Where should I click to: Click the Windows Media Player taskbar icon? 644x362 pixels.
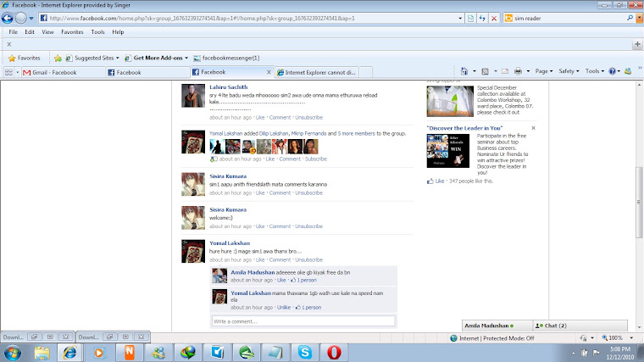(x=99, y=353)
